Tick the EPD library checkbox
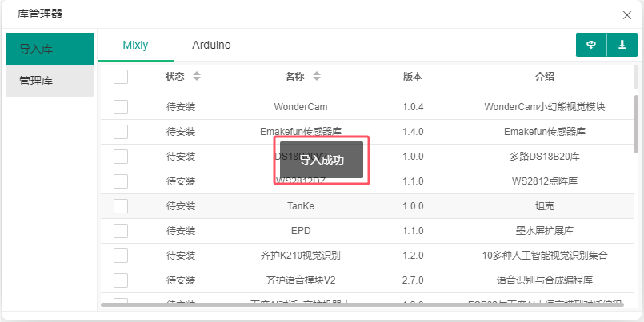 [x=121, y=231]
